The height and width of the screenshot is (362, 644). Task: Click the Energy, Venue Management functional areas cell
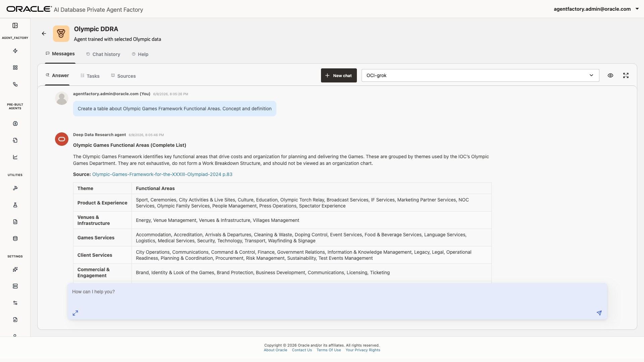(x=312, y=220)
